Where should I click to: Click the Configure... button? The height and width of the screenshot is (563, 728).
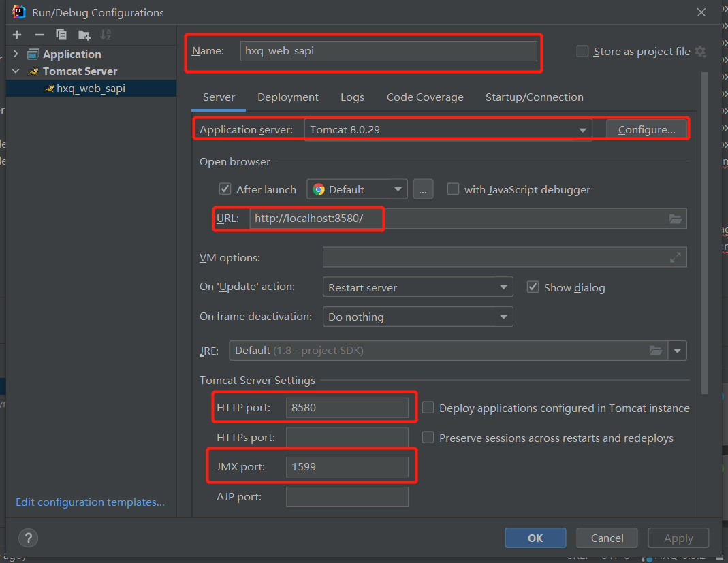(x=646, y=129)
